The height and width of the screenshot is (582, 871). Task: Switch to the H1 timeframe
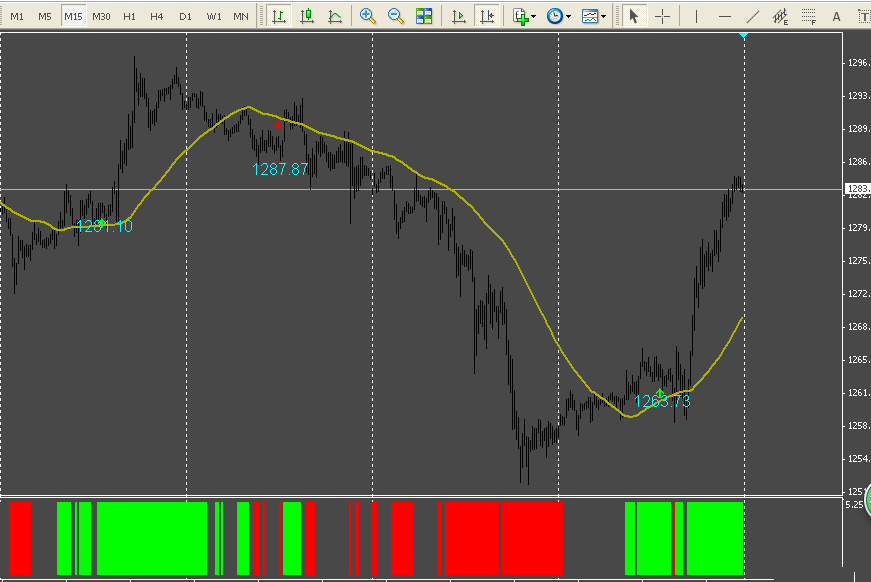[x=129, y=16]
